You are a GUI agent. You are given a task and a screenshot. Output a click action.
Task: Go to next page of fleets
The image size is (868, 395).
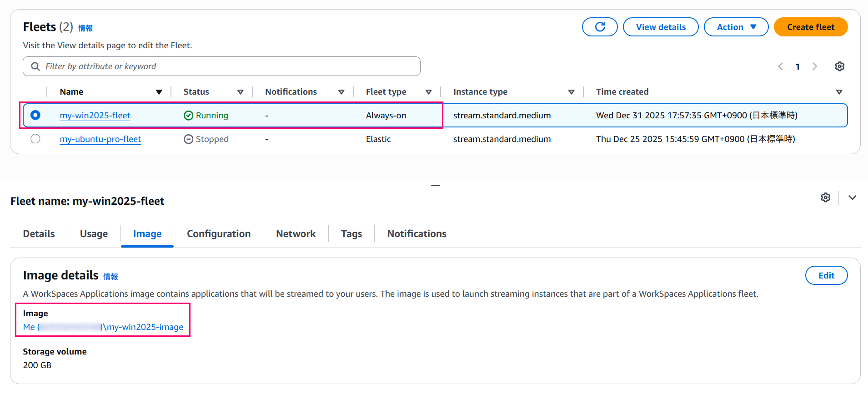click(814, 66)
